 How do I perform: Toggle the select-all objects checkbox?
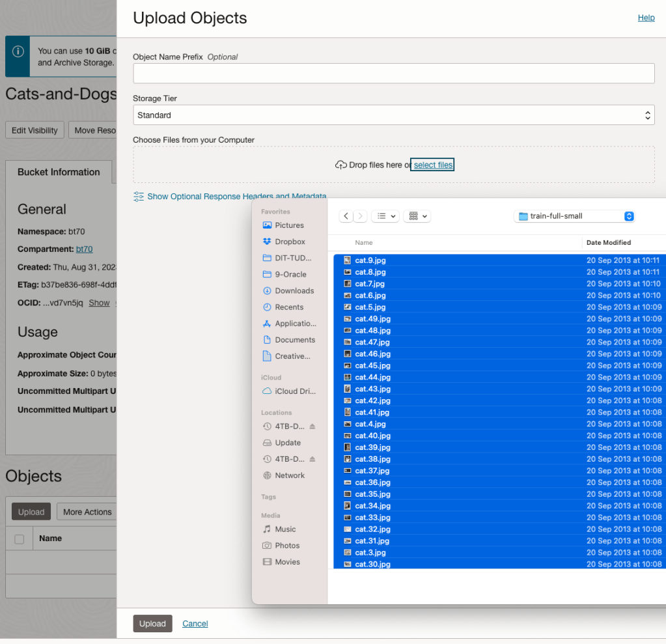(20, 539)
